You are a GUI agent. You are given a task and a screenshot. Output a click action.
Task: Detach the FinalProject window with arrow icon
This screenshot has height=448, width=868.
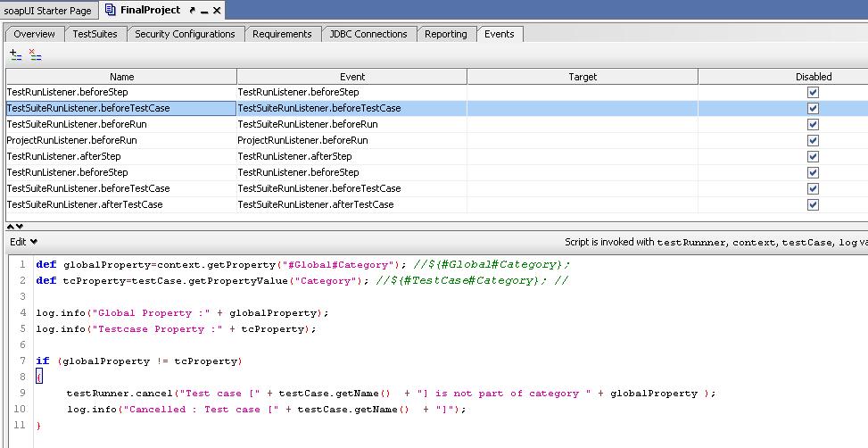coord(190,11)
